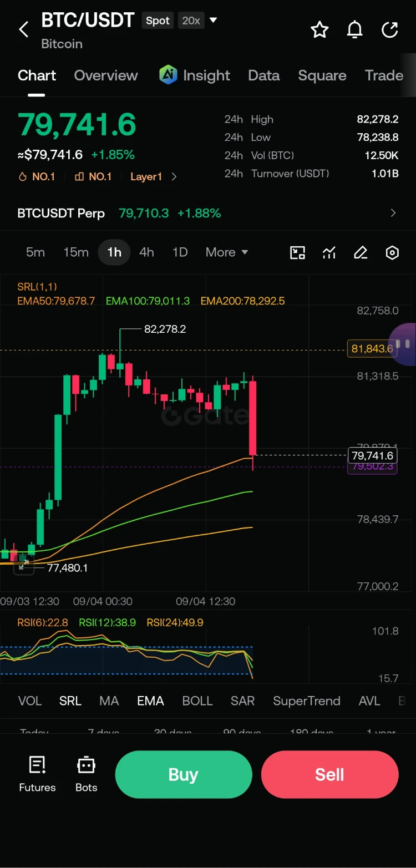Expand the More timeframes dropdown

pyautogui.click(x=227, y=252)
